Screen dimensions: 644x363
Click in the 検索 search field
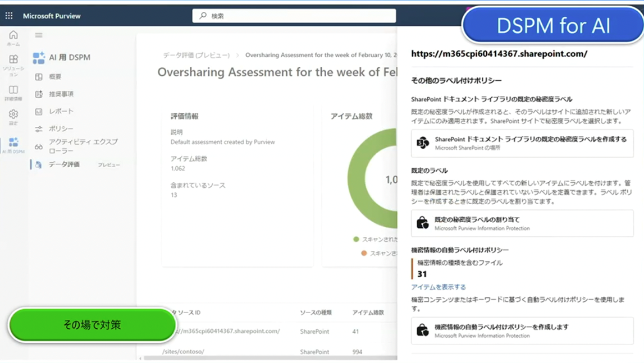pos(294,16)
